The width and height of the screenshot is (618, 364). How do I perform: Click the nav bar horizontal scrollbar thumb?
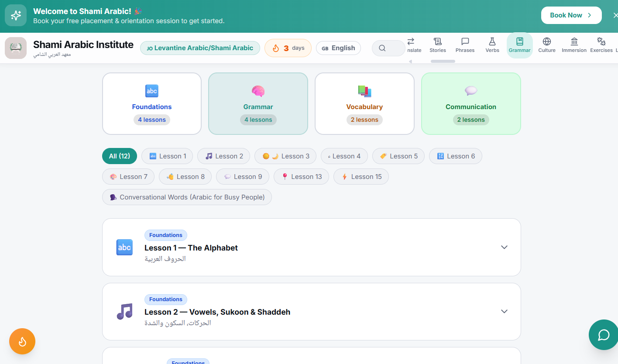(443, 62)
